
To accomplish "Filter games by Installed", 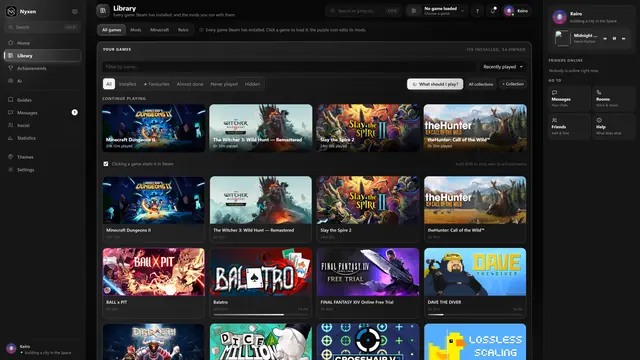I will (x=127, y=84).
